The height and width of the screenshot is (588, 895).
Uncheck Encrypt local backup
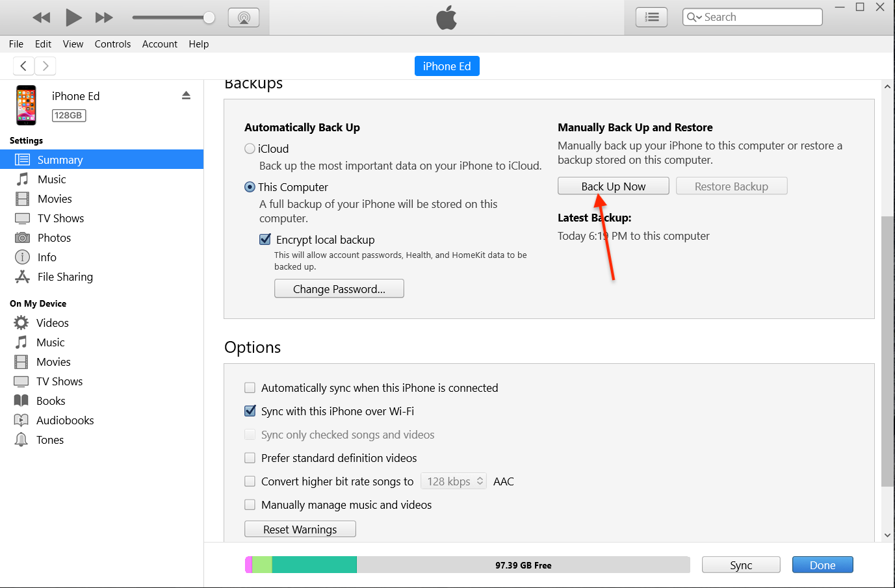(265, 239)
